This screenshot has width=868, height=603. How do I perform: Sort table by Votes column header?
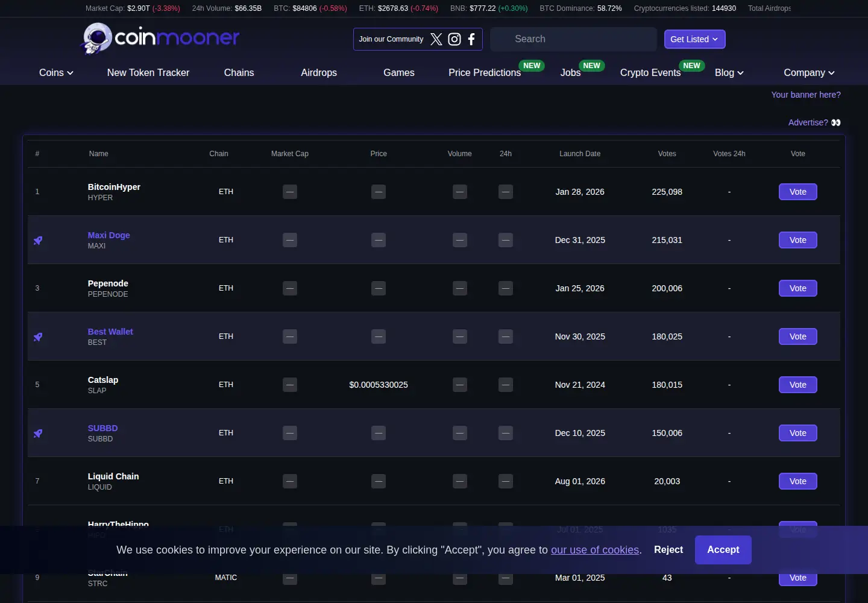667,154
